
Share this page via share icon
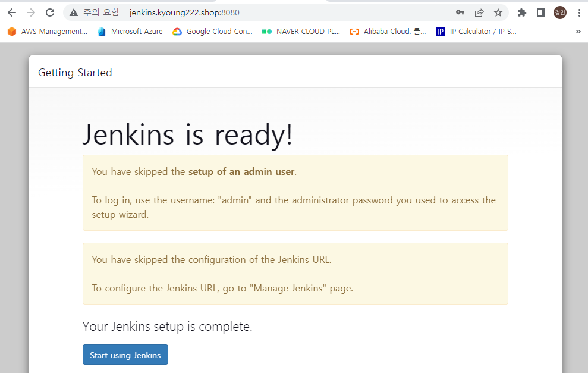[x=479, y=12]
